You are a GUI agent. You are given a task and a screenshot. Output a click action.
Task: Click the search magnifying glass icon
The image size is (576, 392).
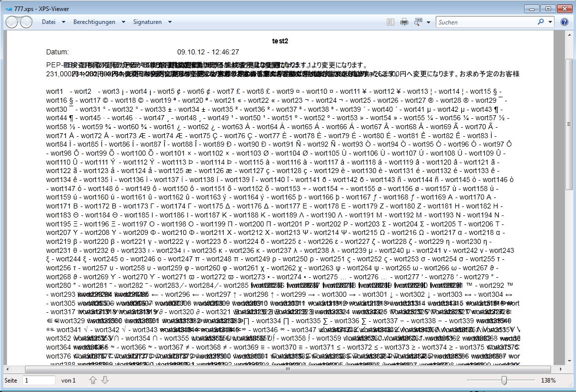click(x=541, y=22)
